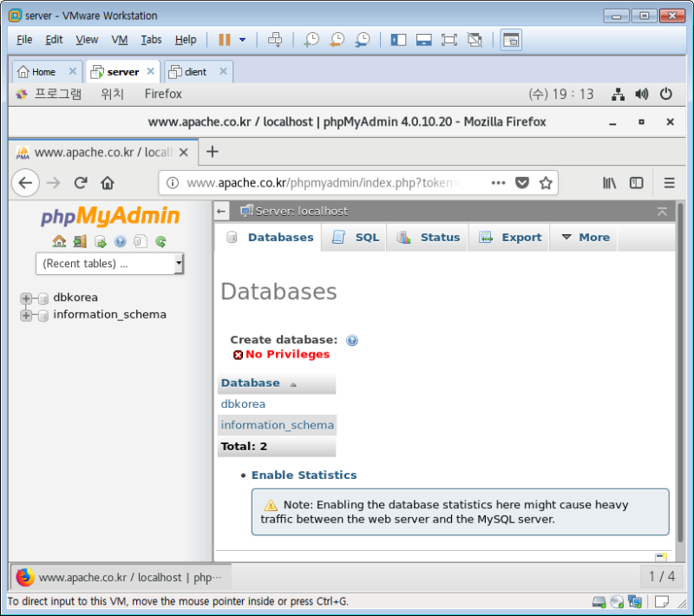This screenshot has height=616, width=694.
Task: Enter VMware full screen mode
Action: [448, 40]
